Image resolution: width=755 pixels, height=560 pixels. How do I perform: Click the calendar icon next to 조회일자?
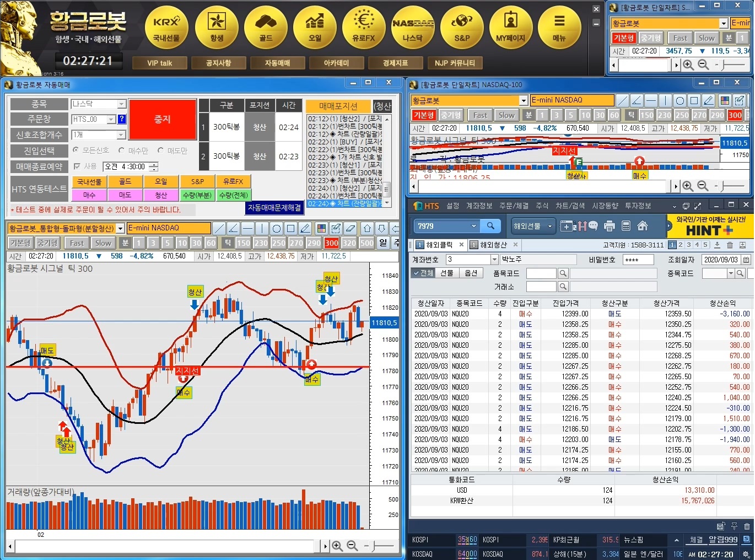click(746, 260)
